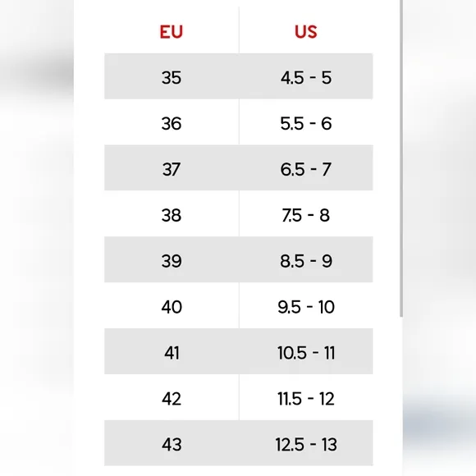
Task: Choose EU size 39 cell
Action: click(172, 261)
